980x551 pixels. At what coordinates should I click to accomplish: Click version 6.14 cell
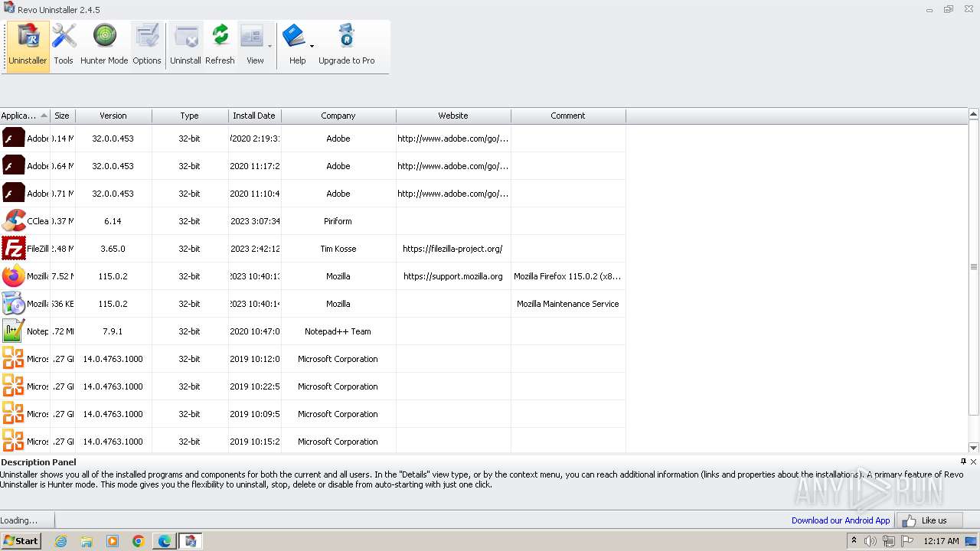pos(113,221)
